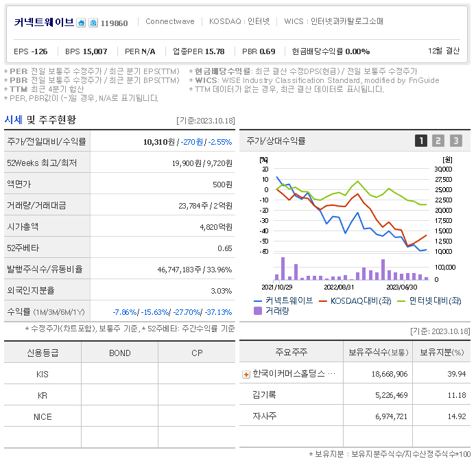The image size is (476, 461).
Task: Click the blue 커넥트웨이브 legend line marker
Action: 258,301
